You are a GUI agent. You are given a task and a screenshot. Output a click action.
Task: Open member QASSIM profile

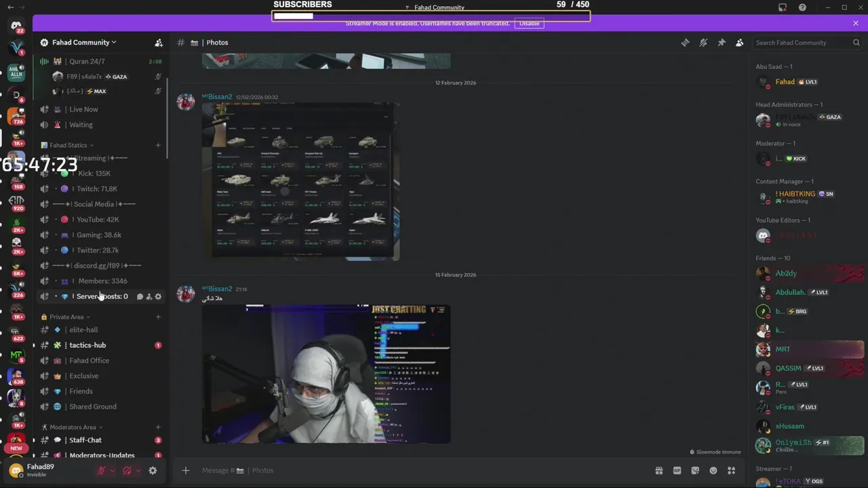tap(810, 368)
